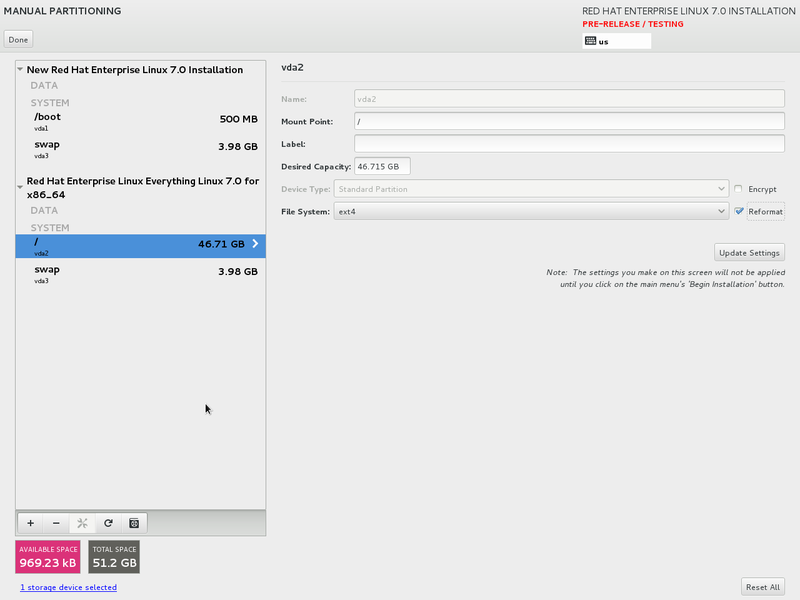Click the Label input field
The width and height of the screenshot is (800, 600).
coord(569,144)
